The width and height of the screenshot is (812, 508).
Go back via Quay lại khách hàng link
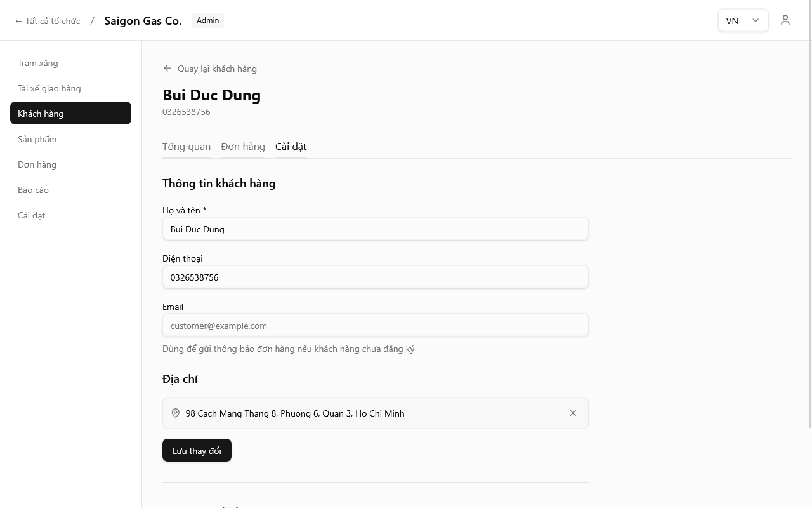(x=217, y=69)
